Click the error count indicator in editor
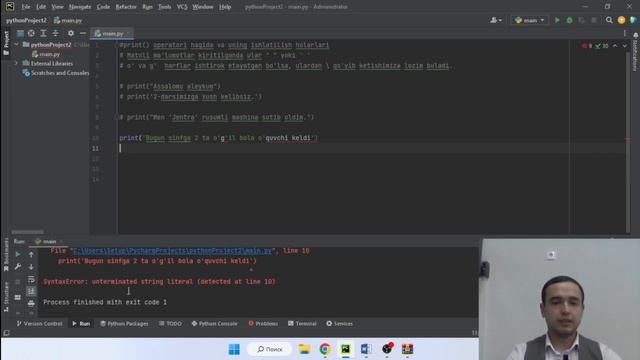 587,46
